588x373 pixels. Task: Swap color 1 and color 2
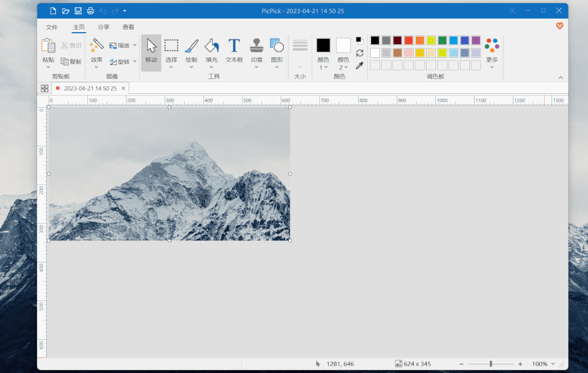coord(360,53)
